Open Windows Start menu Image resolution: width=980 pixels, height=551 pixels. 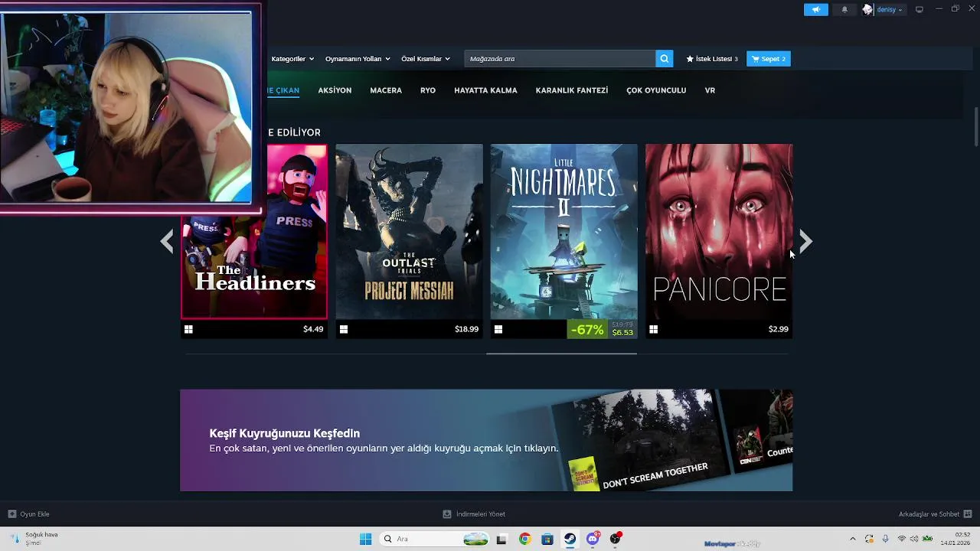pos(365,539)
